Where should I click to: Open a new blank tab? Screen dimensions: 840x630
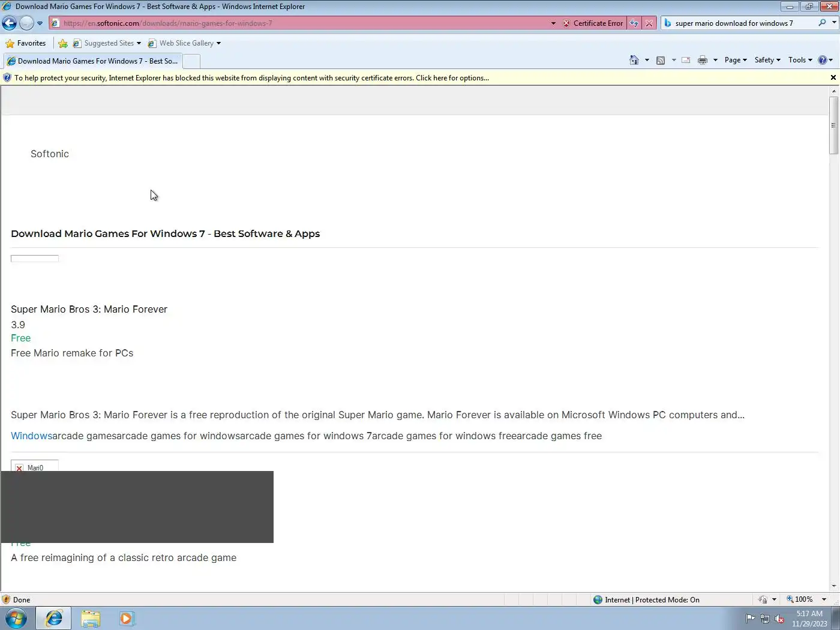click(x=191, y=61)
